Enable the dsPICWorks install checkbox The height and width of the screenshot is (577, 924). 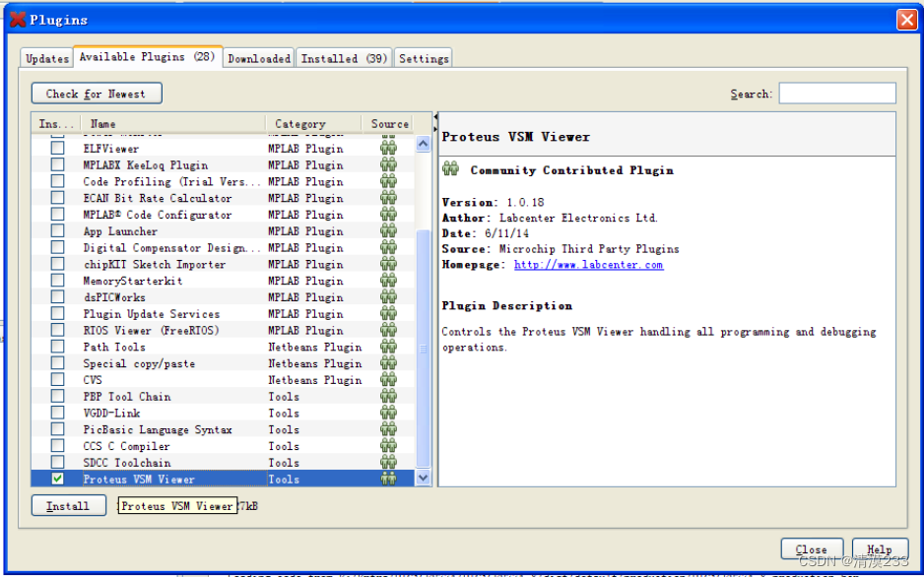click(57, 297)
